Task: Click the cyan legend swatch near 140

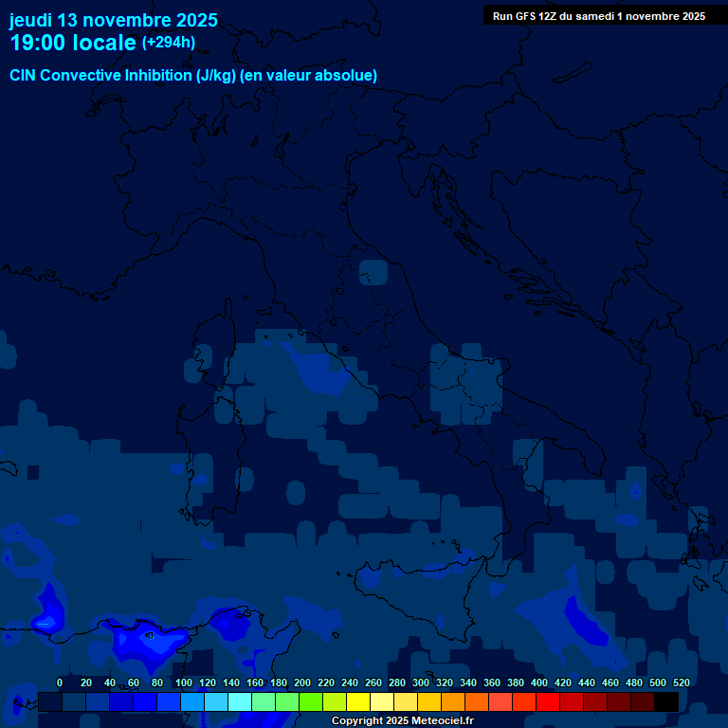Action: pyautogui.click(x=240, y=701)
